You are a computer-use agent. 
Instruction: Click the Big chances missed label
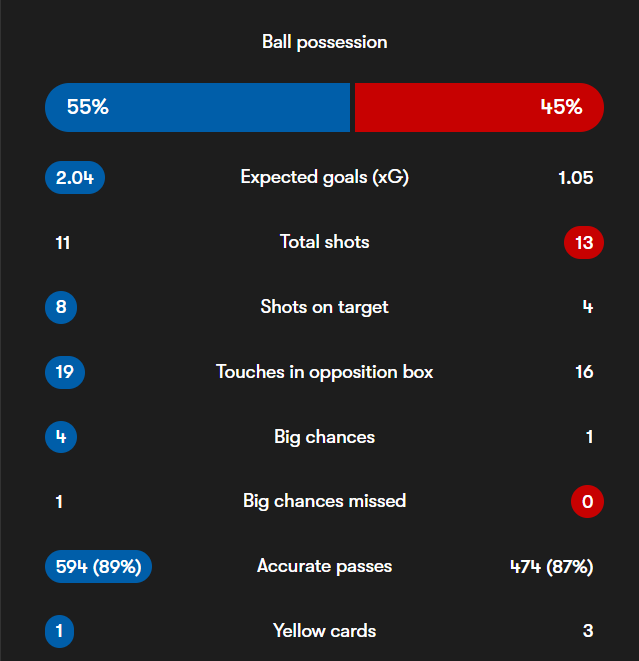click(x=325, y=502)
